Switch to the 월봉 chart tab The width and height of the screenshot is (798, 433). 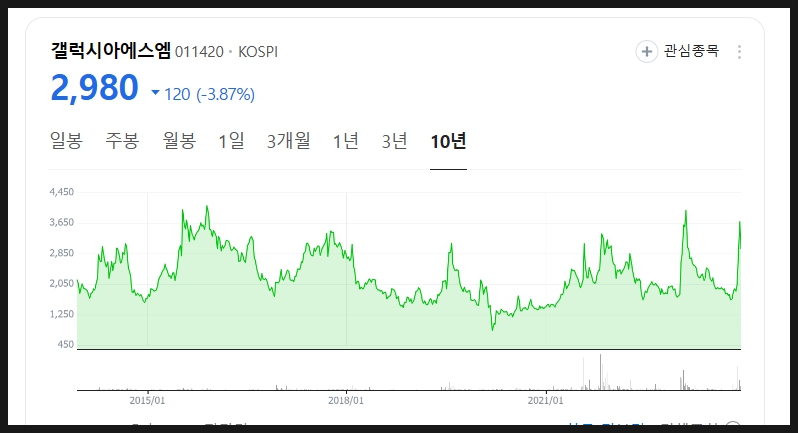point(179,141)
